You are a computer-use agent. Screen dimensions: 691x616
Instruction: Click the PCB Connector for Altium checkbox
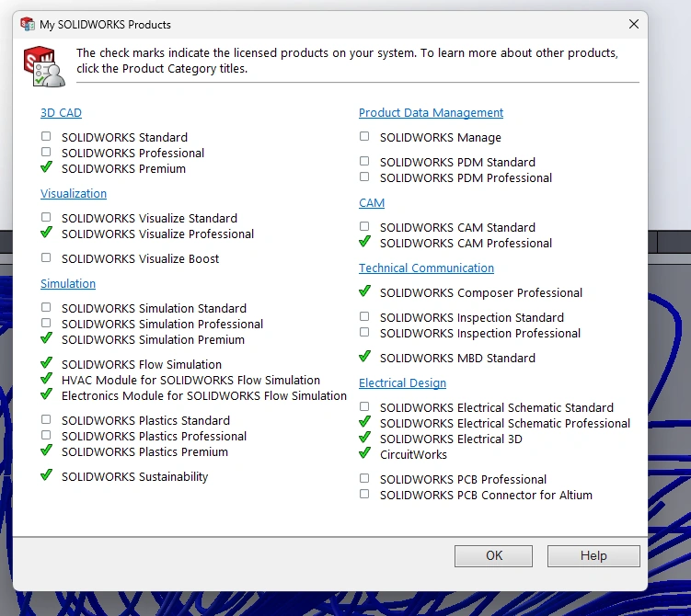[x=364, y=494]
